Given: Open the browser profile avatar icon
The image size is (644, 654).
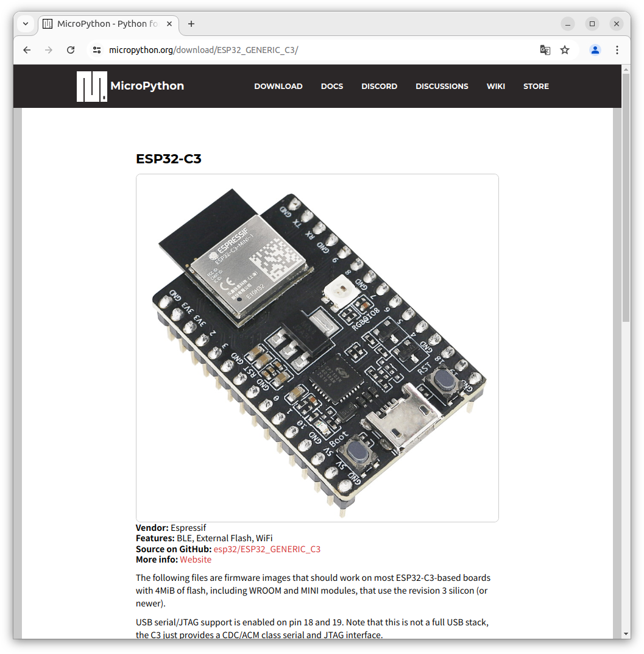Looking at the screenshot, I should point(595,50).
